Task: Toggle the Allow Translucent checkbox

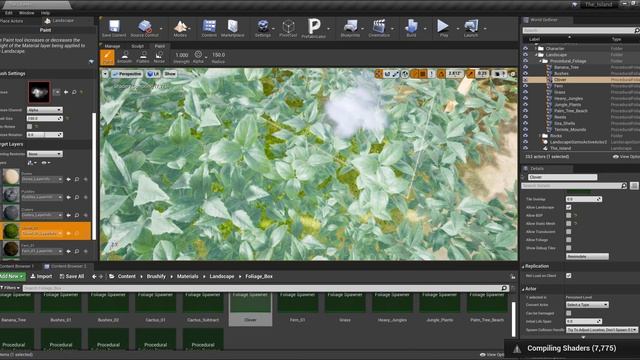Action: pyautogui.click(x=569, y=232)
